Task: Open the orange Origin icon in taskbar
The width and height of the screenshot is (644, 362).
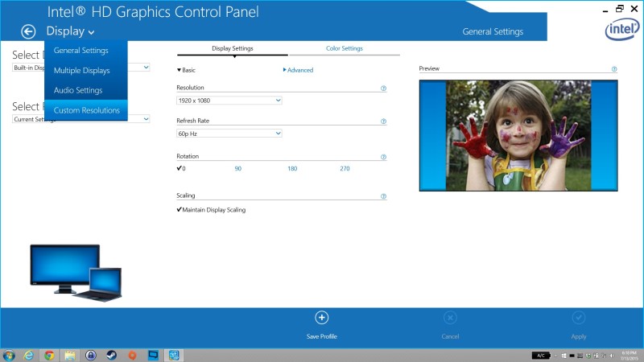Action: [x=132, y=356]
